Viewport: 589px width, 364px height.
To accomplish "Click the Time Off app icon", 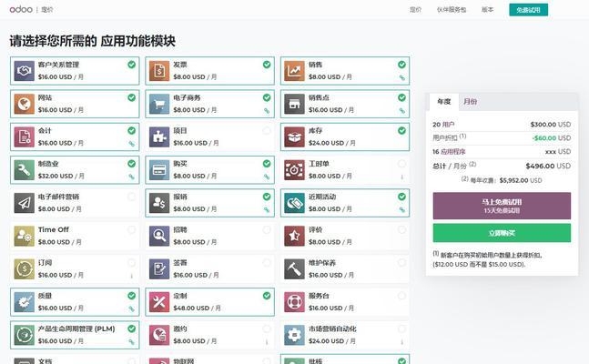I will pos(24,236).
